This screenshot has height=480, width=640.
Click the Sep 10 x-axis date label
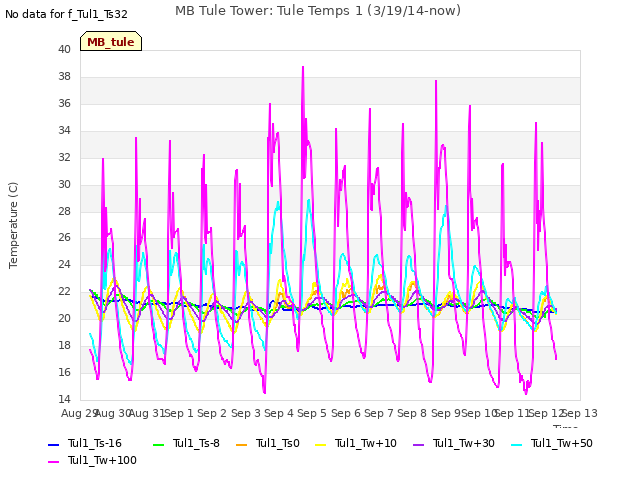point(479,413)
